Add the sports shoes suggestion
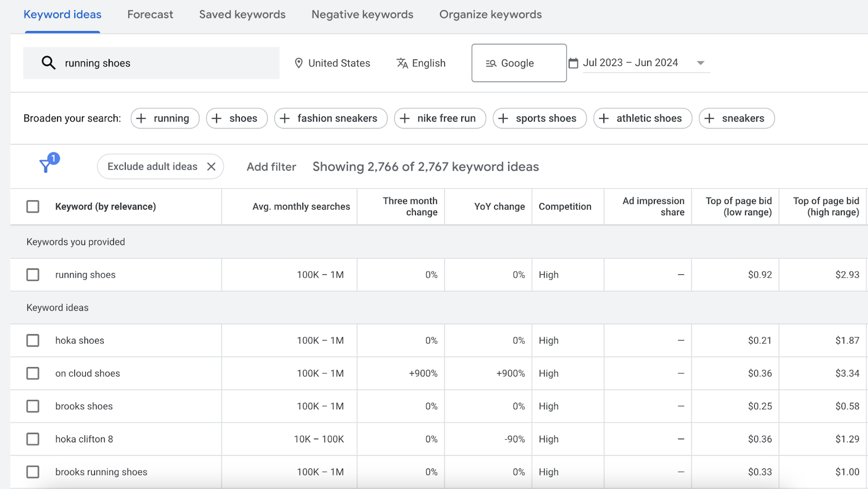 click(540, 118)
